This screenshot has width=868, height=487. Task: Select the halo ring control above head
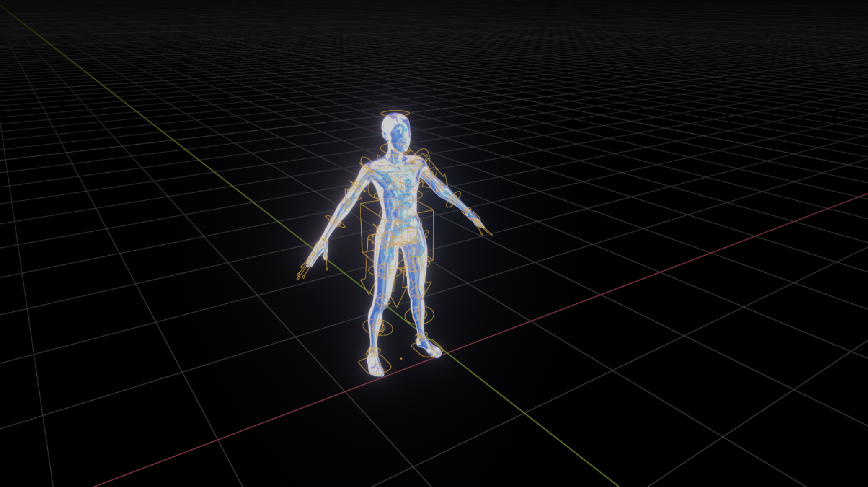(x=394, y=112)
